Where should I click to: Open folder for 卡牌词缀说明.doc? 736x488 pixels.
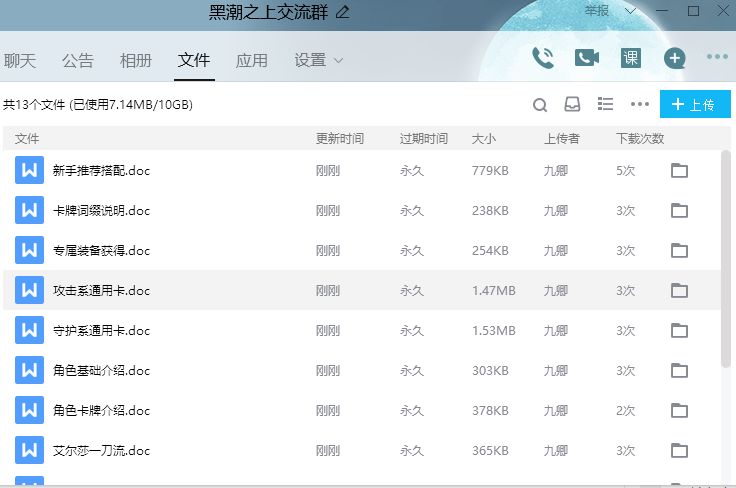[x=679, y=210]
